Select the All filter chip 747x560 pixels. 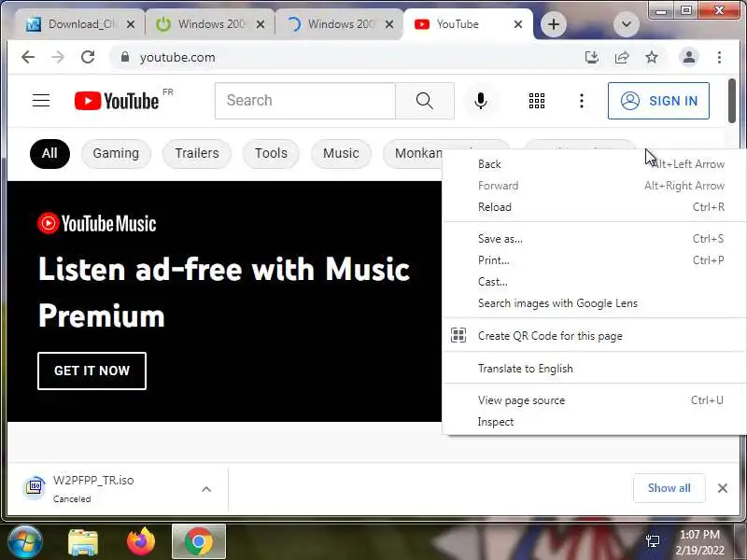pyautogui.click(x=49, y=153)
